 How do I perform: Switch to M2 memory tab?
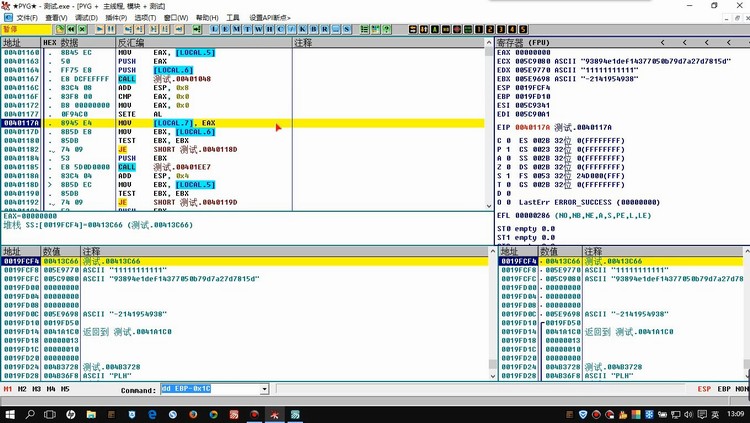22,389
